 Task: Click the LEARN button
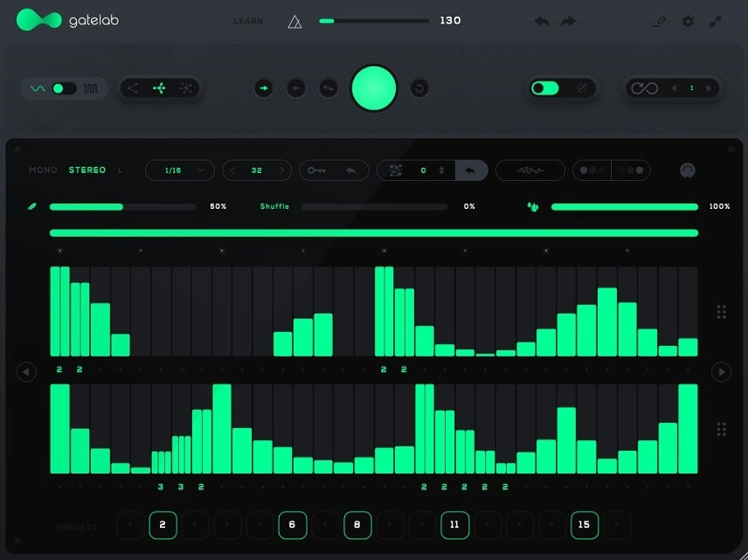click(x=248, y=21)
